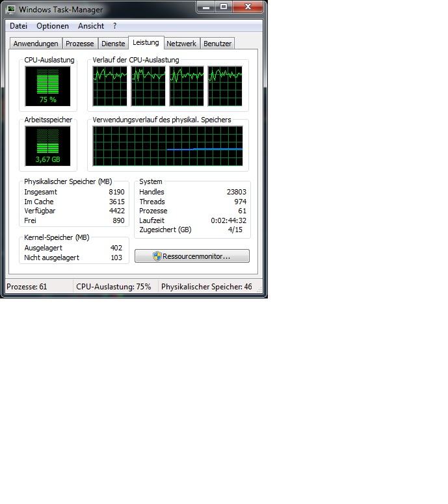Click status bar entry CPU-Auslastung: 75%
The image size is (448, 504).
tap(113, 286)
